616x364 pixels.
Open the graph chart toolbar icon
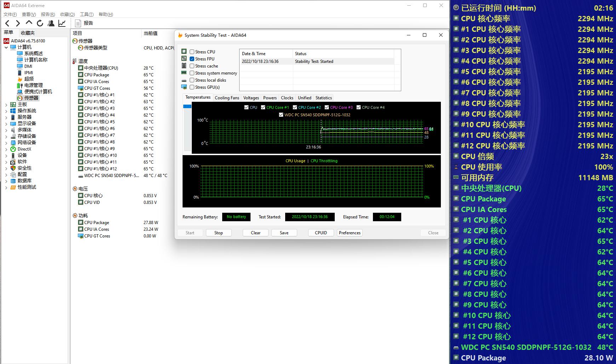(x=62, y=23)
